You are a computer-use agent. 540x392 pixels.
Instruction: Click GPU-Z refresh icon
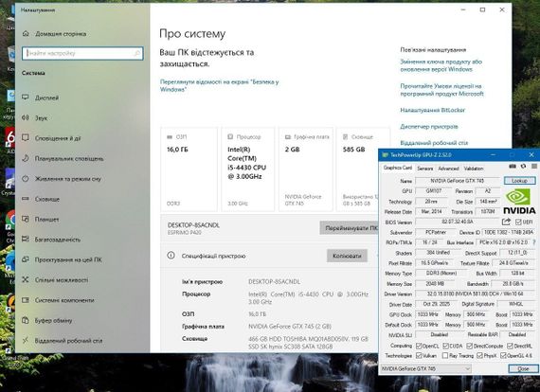(x=524, y=167)
